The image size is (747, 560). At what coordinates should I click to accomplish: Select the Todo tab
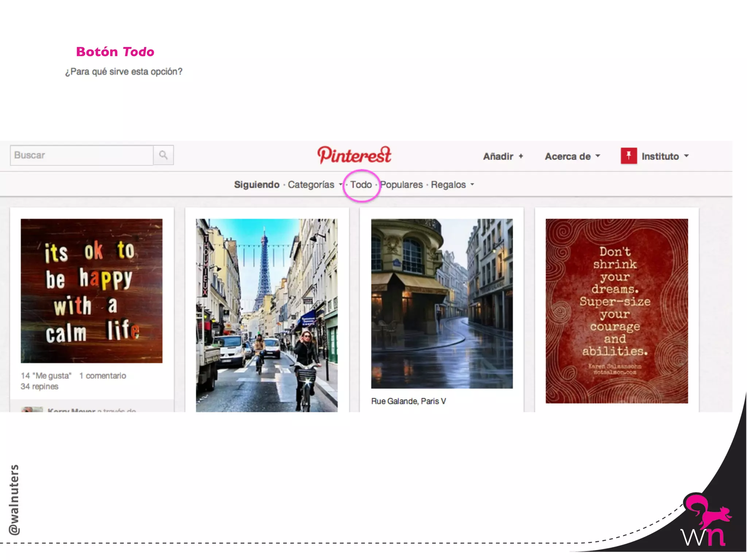[x=361, y=185]
